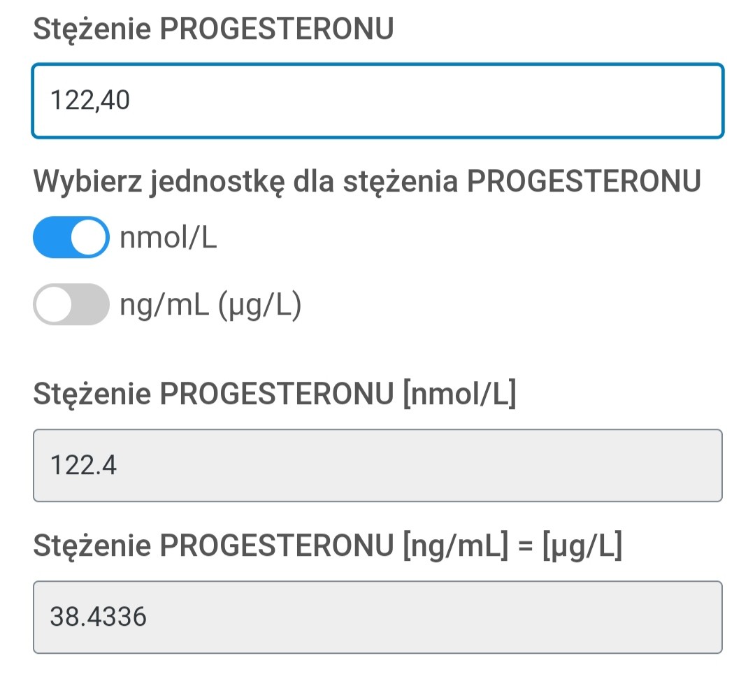Click the "Stężenie PROGESTERONU [nmol/L]" label
This screenshot has width=755, height=700.
point(274,395)
